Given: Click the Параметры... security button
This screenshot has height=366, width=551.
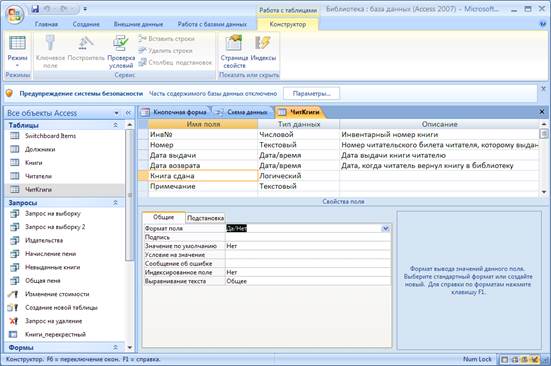Looking at the screenshot, I should [311, 93].
